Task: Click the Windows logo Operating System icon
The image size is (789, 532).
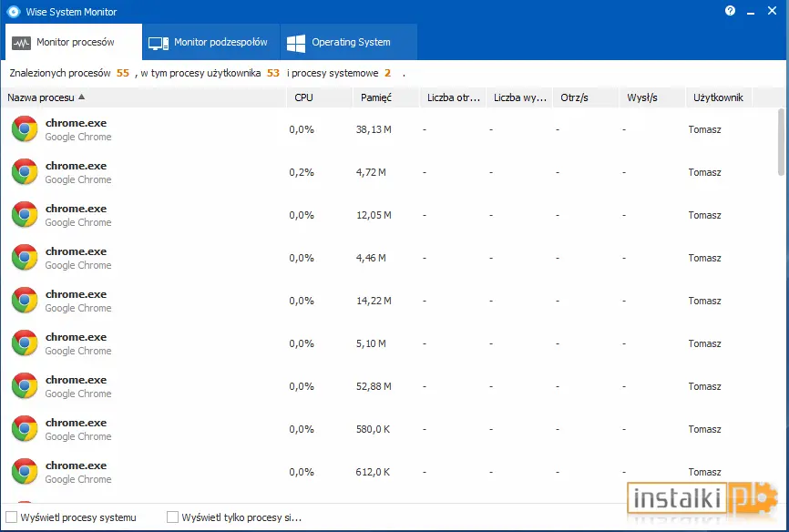Action: [296, 44]
